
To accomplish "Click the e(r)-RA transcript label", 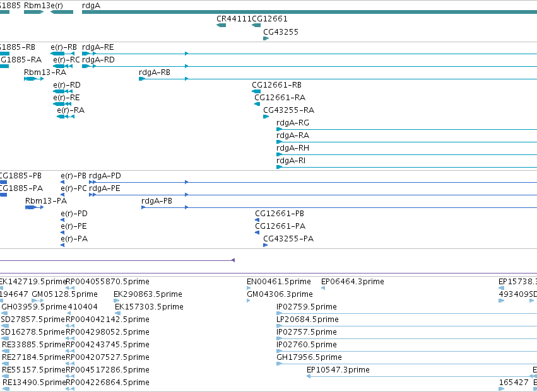I will [71, 110].
